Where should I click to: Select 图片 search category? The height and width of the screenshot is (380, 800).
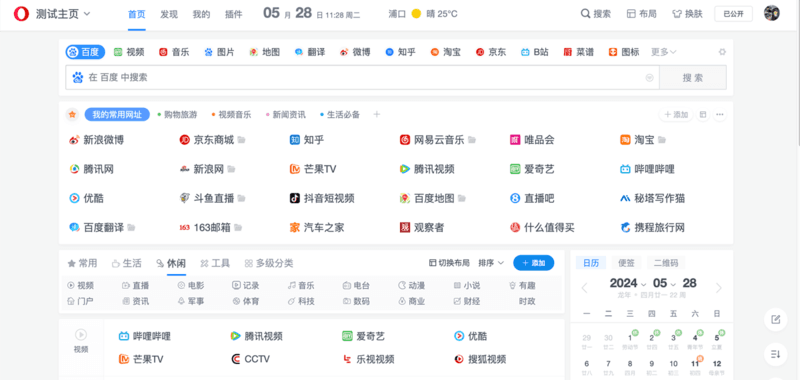[x=219, y=52]
